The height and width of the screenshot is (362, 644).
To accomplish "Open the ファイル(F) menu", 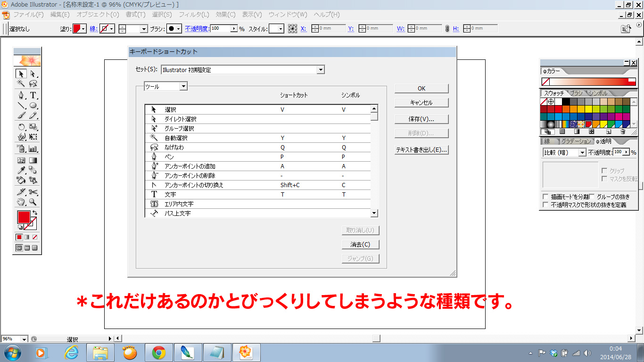I will [28, 15].
